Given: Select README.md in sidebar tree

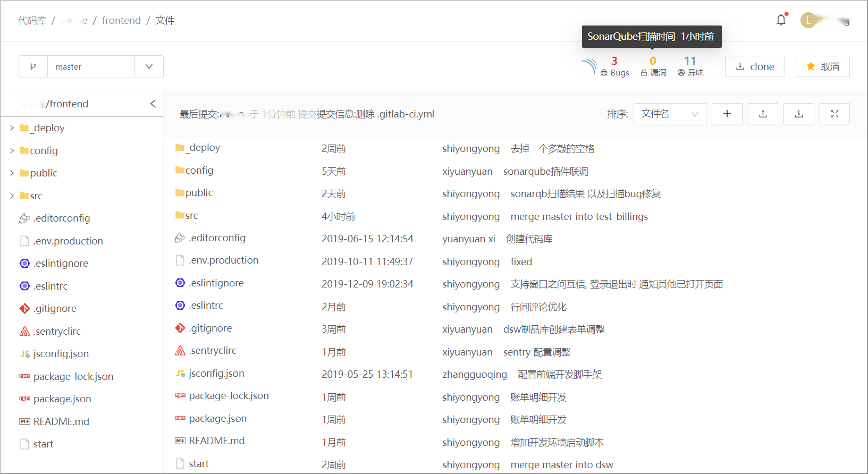Looking at the screenshot, I should pos(61,421).
